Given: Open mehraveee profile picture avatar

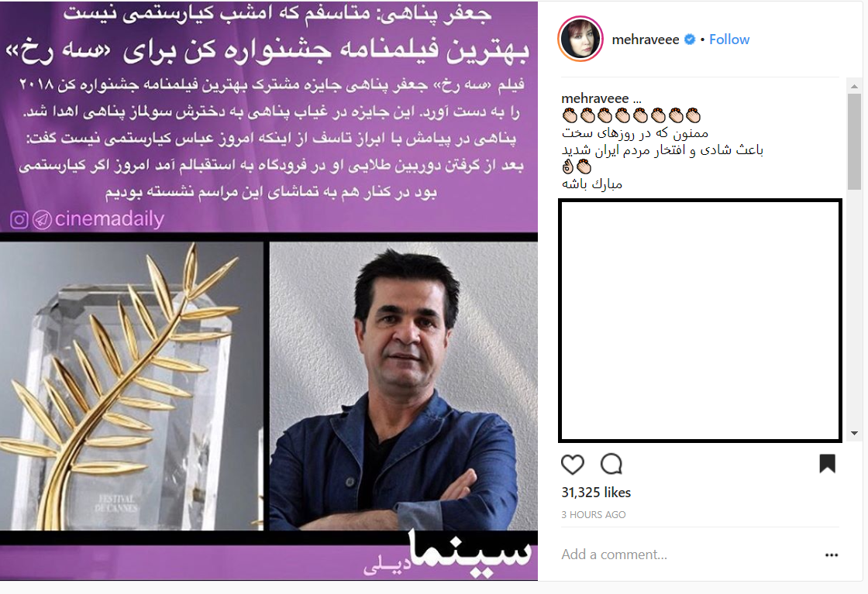Looking at the screenshot, I should [580, 39].
